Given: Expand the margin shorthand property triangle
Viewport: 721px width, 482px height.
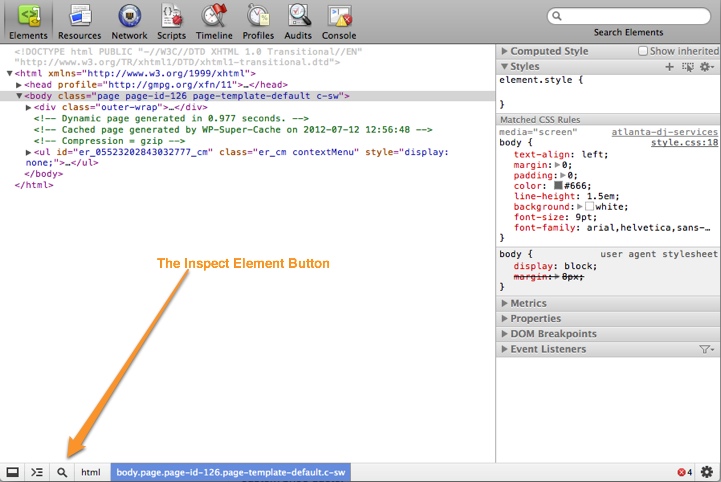Looking at the screenshot, I should click(557, 165).
